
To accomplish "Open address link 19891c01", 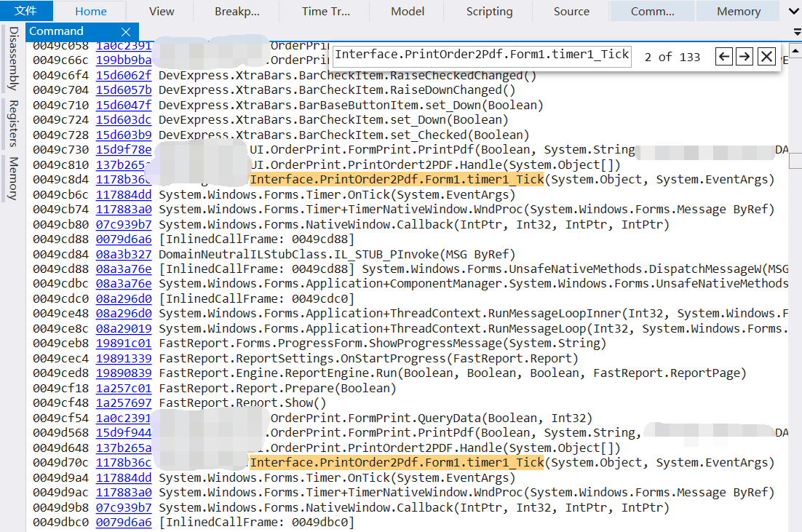I will (x=124, y=344).
